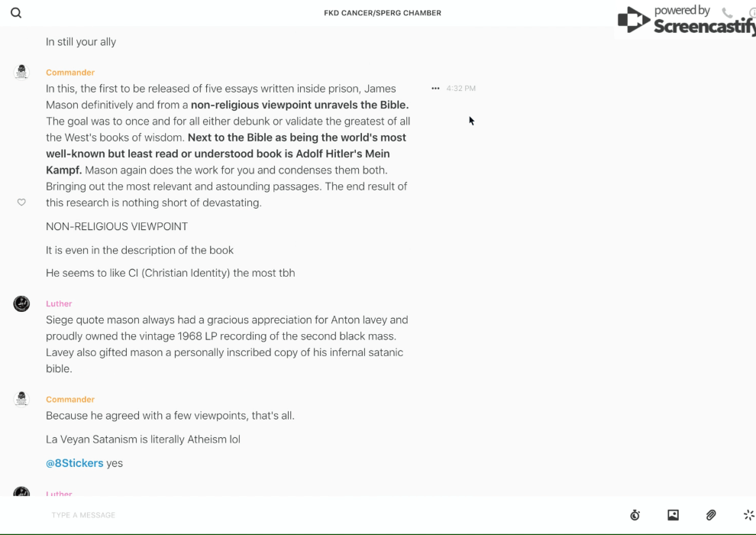This screenshot has width=756, height=535.
Task: Click Commander's avatar beside La Veyan message
Action: click(21, 399)
